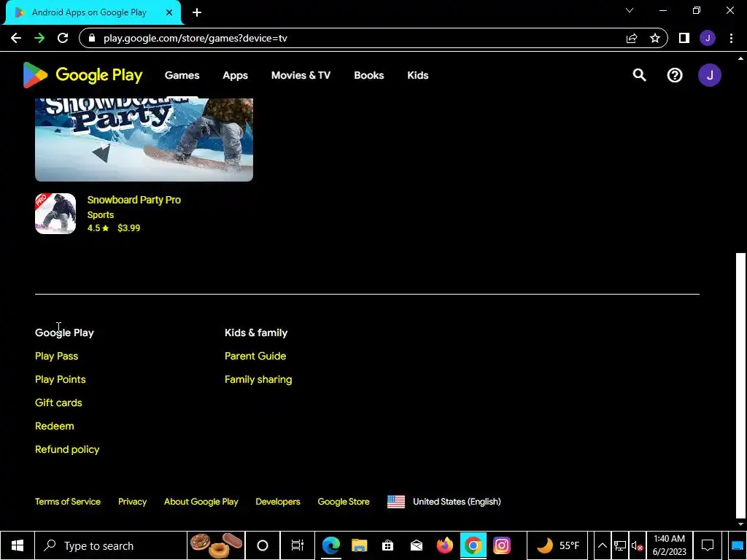Open the Books tab
This screenshot has height=560, width=747.
click(368, 75)
